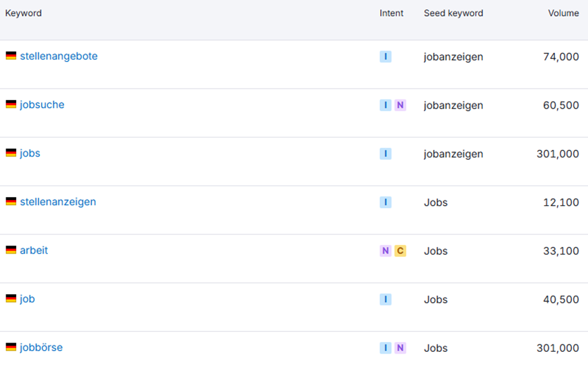Click the Seed keyword column header
Viewport: 588px width, 373px height.
point(454,13)
